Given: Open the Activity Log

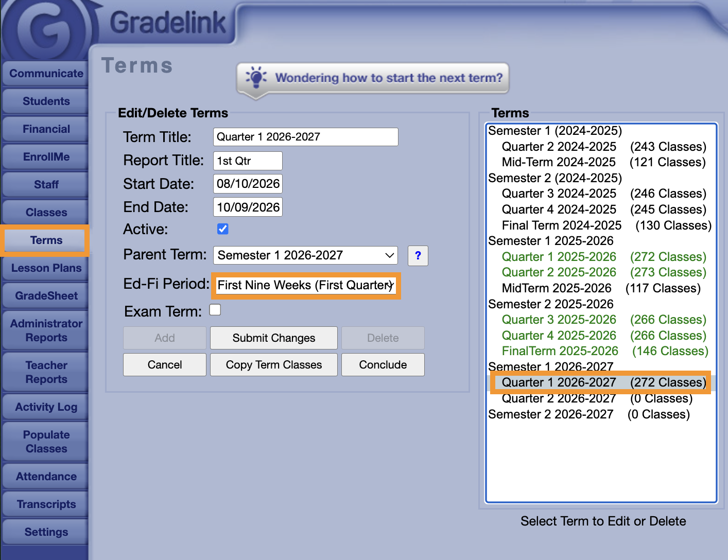Looking at the screenshot, I should pos(46,407).
